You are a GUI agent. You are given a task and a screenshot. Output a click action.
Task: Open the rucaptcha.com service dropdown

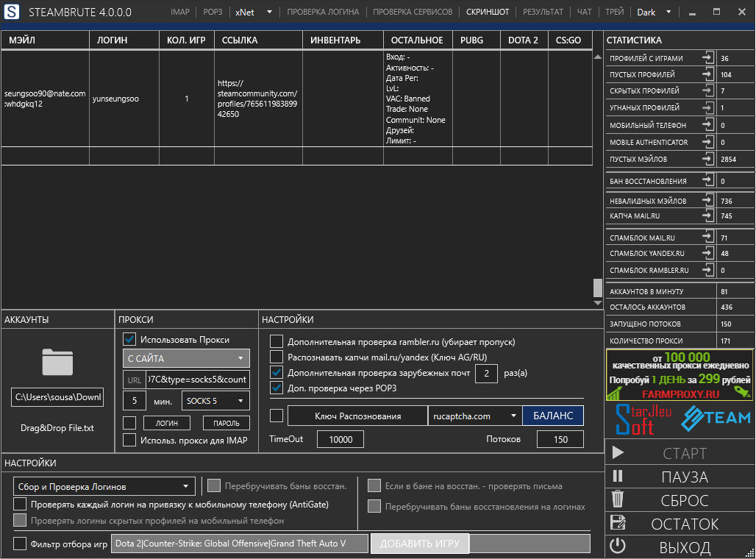click(474, 416)
